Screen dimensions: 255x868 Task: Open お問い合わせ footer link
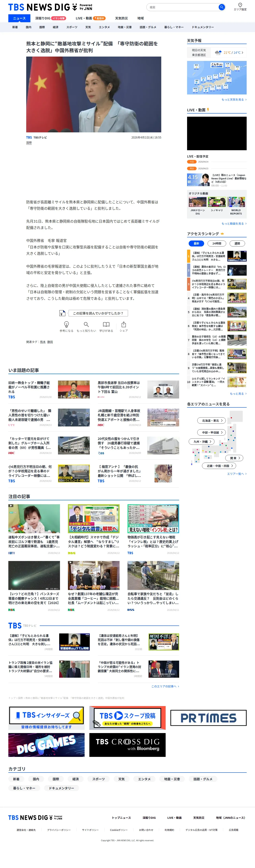tap(146, 830)
